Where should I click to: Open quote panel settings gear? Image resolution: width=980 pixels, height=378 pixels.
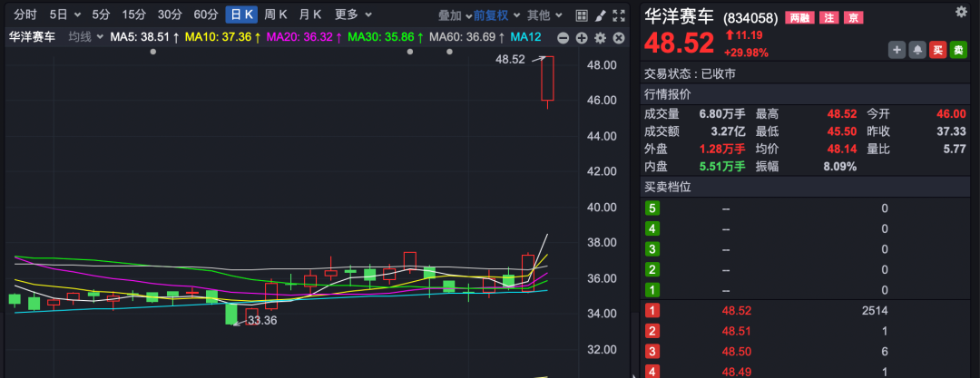(961, 11)
